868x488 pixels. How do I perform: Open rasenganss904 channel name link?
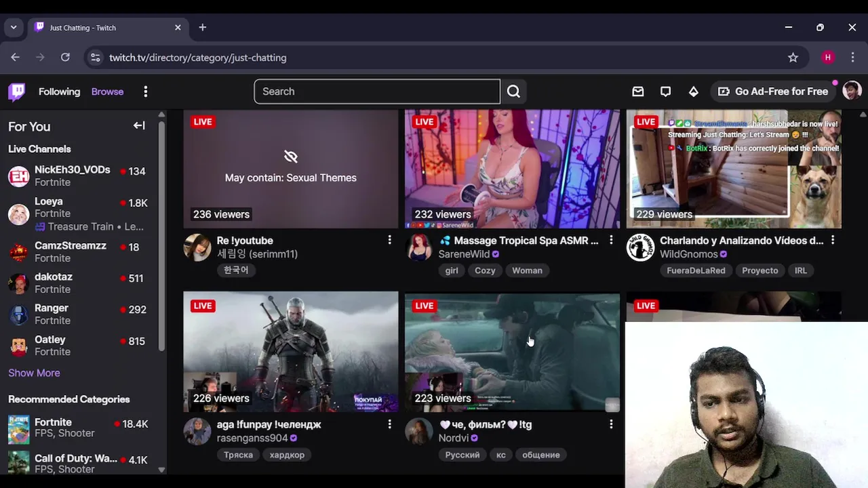click(252, 438)
